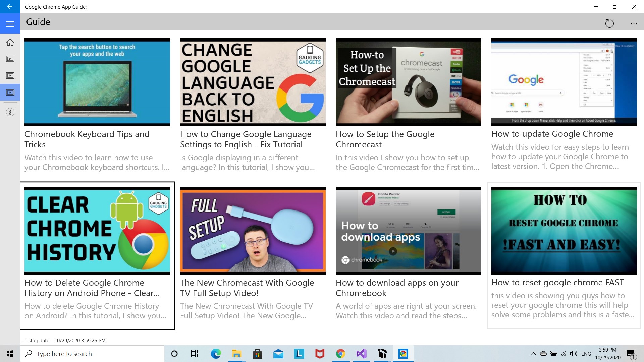Screen dimensions: 644x362
Task: Click the back arrow button
Action: click(10, 6)
